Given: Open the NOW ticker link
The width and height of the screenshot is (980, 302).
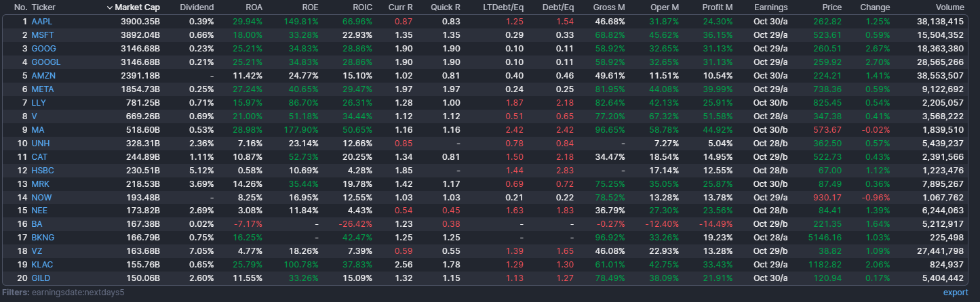Looking at the screenshot, I should coord(41,197).
